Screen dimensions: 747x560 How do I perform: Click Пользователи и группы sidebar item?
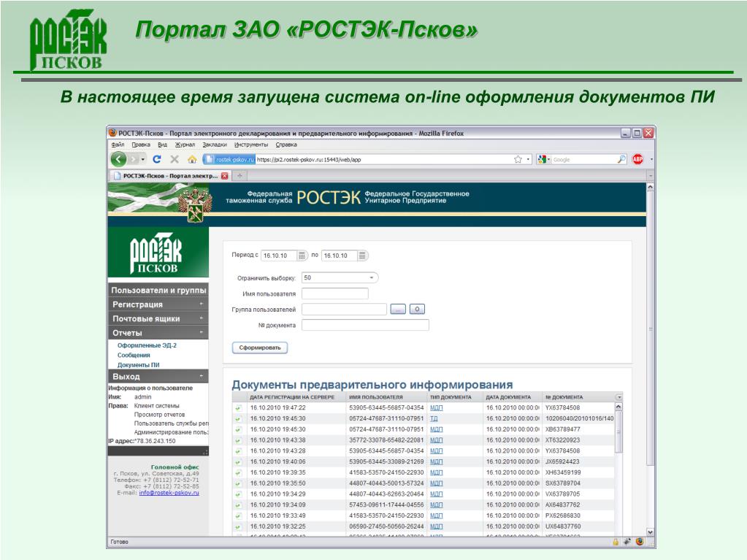coord(158,290)
